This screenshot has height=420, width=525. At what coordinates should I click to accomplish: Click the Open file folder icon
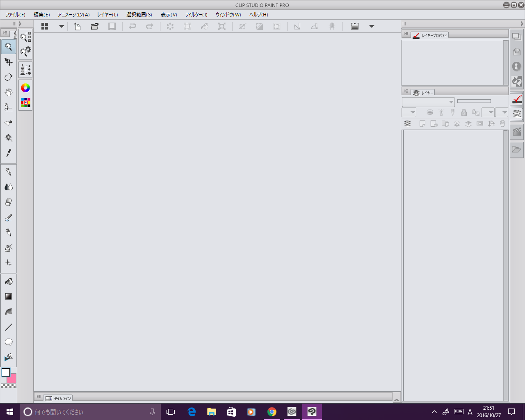[95, 26]
